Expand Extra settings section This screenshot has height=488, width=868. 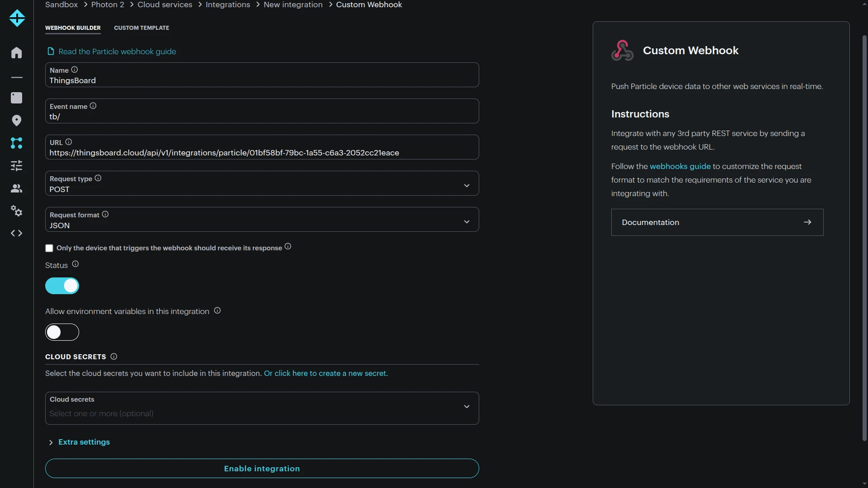(x=79, y=442)
